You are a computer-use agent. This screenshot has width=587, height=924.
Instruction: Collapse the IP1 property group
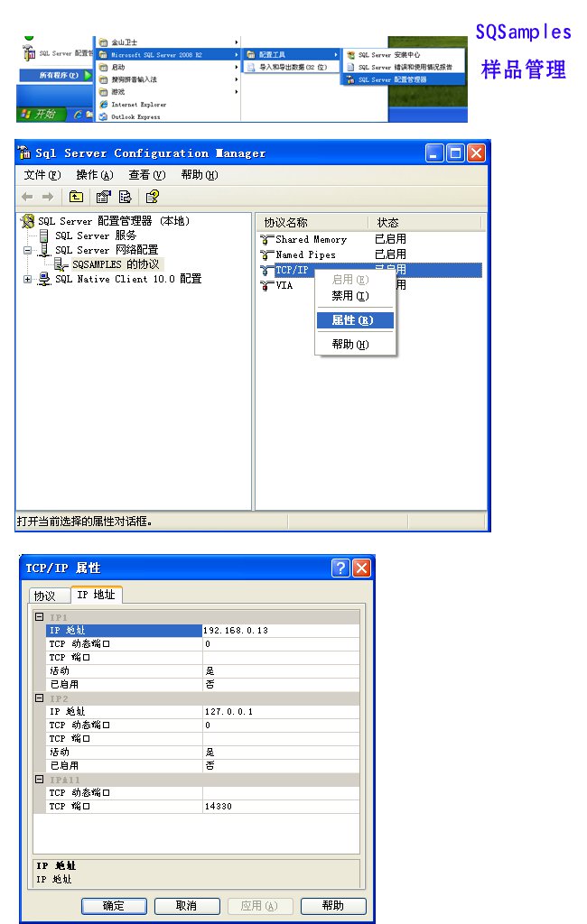coord(40,617)
